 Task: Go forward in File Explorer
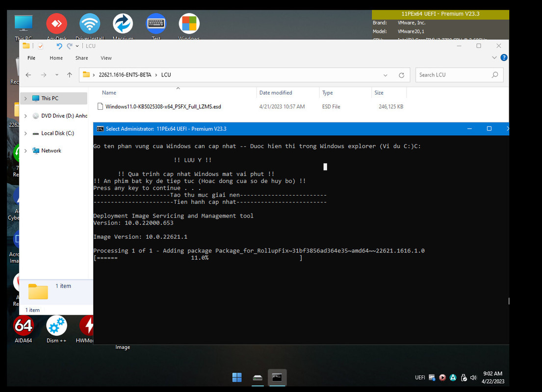(44, 75)
